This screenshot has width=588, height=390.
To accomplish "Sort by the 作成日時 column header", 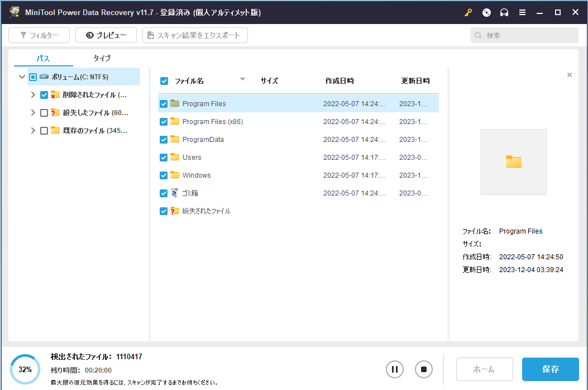I will (340, 80).
